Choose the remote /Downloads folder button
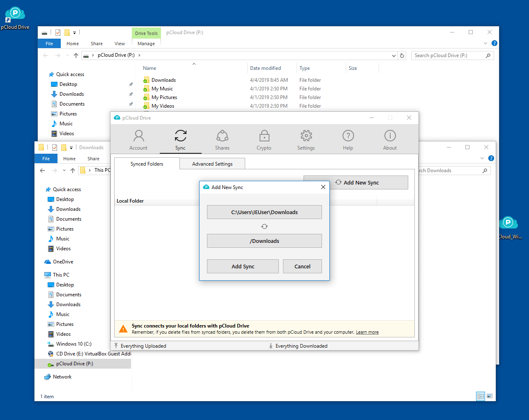 pos(264,241)
